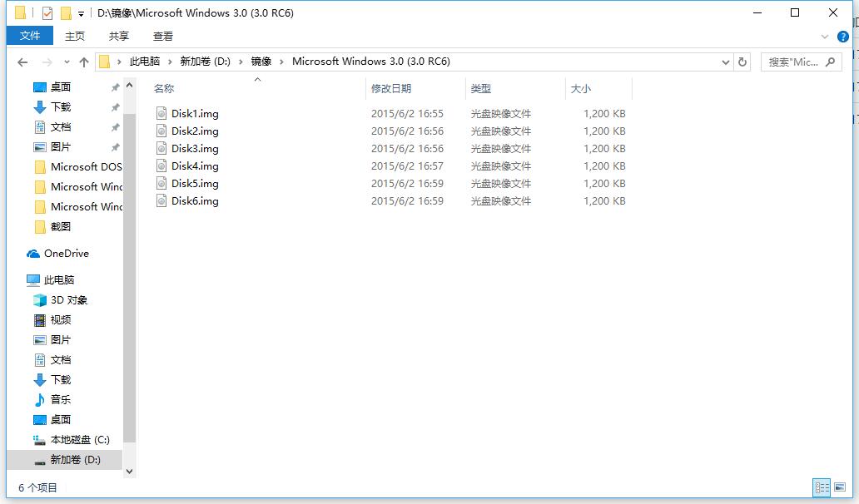
Task: Switch to the 主页 ribbon tab
Action: [x=75, y=36]
